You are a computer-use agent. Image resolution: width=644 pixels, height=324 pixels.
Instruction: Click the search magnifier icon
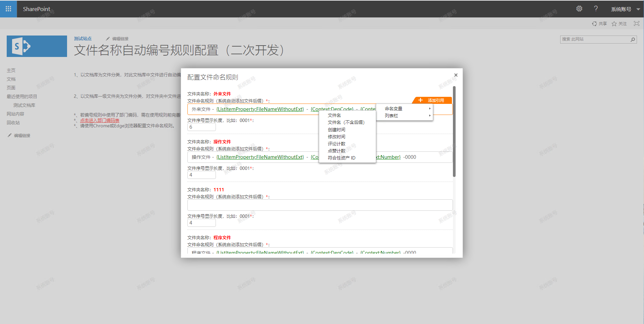(x=633, y=40)
